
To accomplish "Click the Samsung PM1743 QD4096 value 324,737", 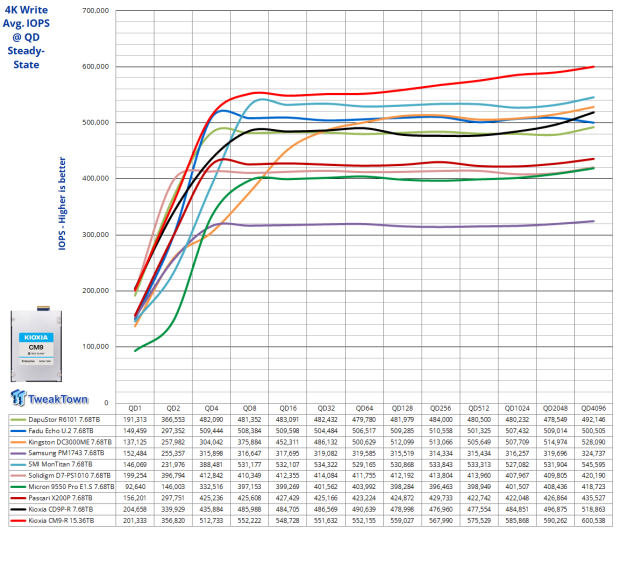I will 594,453.
